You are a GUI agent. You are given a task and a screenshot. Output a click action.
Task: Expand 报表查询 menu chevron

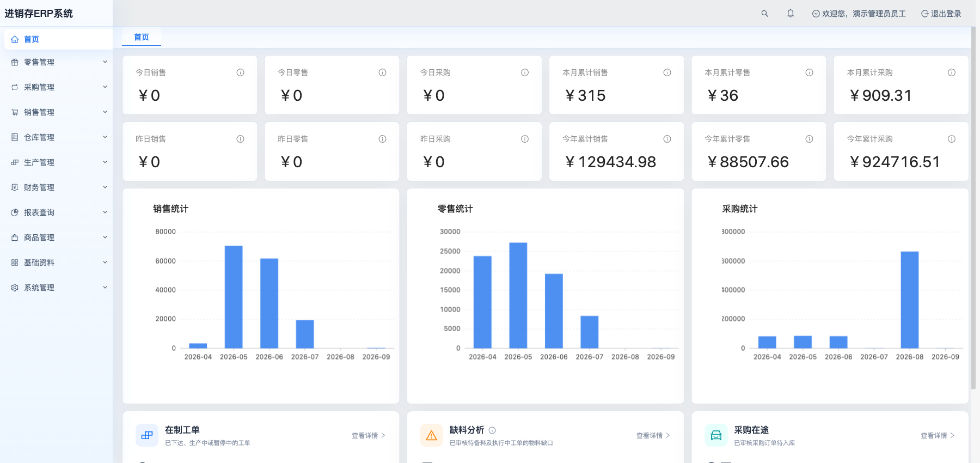105,212
